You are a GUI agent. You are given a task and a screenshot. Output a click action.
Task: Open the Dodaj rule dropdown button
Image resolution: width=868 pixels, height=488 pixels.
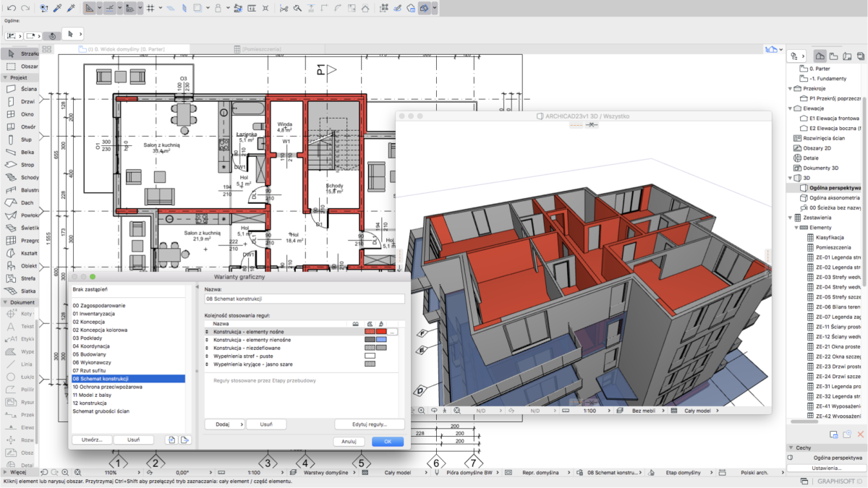pos(224,424)
